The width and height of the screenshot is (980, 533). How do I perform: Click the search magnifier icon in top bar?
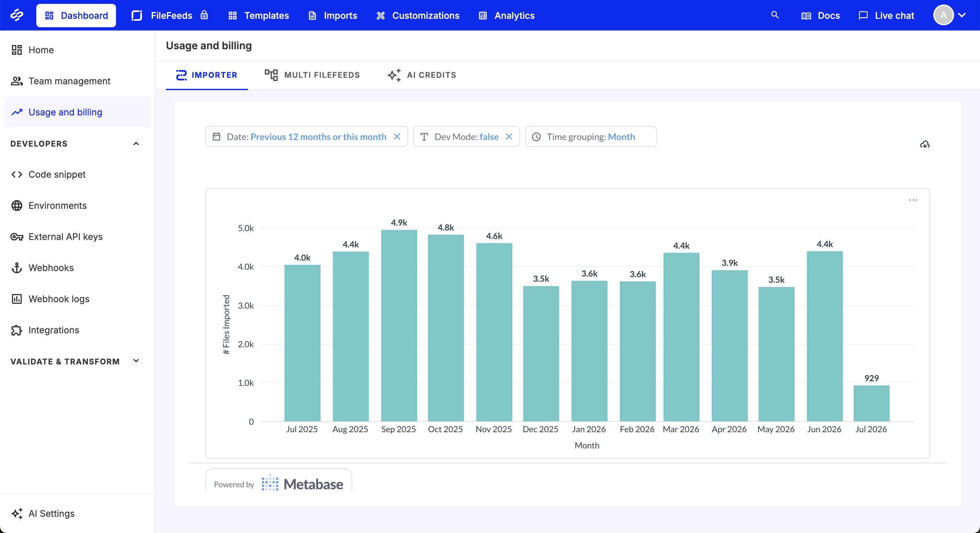point(775,15)
